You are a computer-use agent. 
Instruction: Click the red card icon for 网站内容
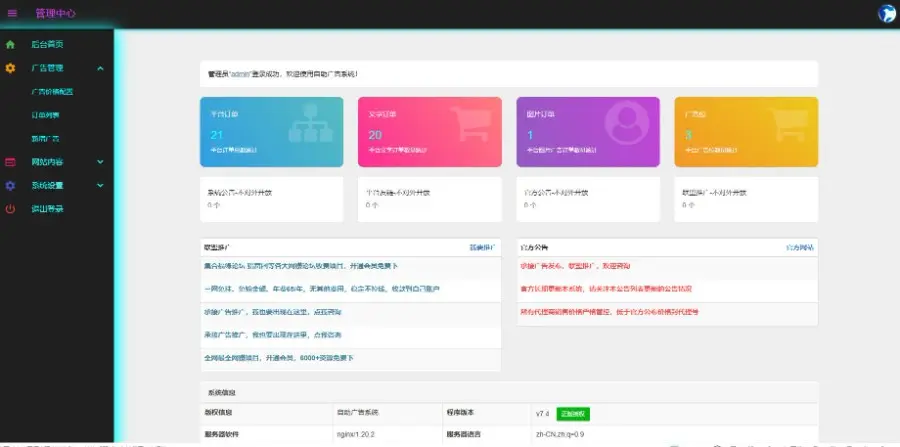coord(10,162)
